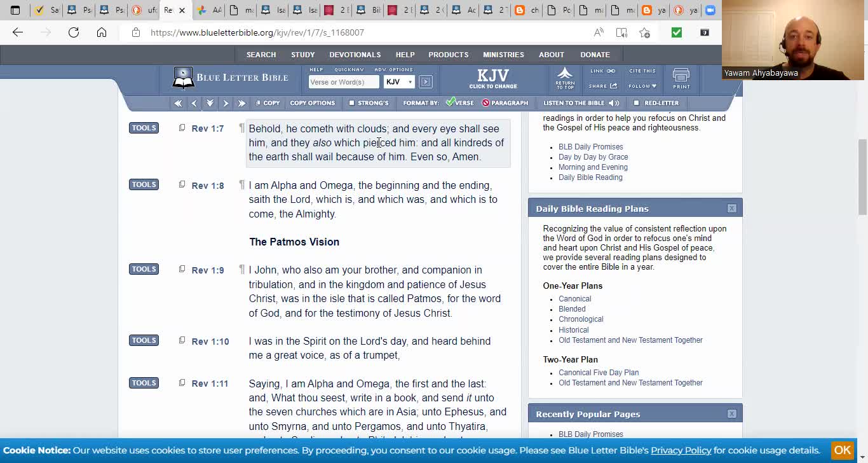This screenshot has height=463, width=868.
Task: Click copy icon beside Rev 1:11
Action: click(x=182, y=383)
